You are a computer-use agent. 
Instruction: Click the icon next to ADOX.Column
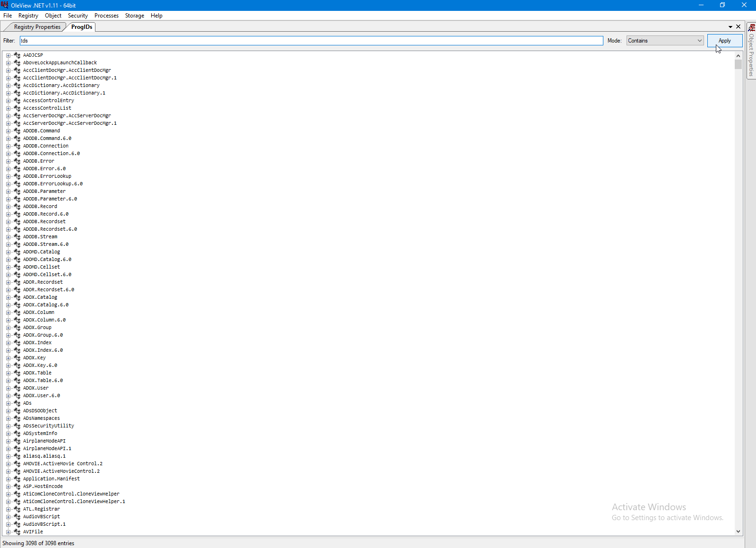17,313
